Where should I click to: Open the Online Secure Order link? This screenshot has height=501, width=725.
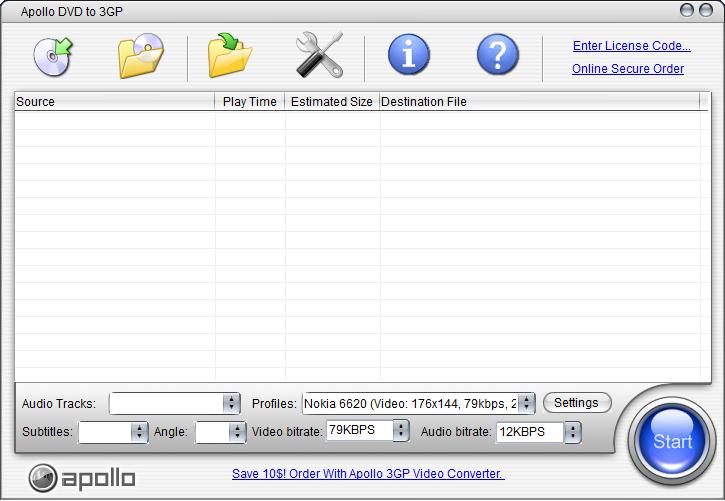(628, 69)
